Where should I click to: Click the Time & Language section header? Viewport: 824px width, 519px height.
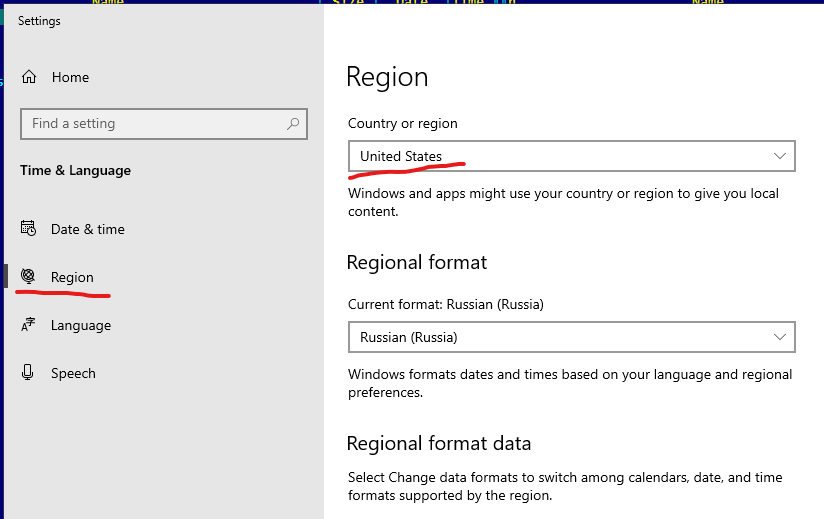pos(76,171)
